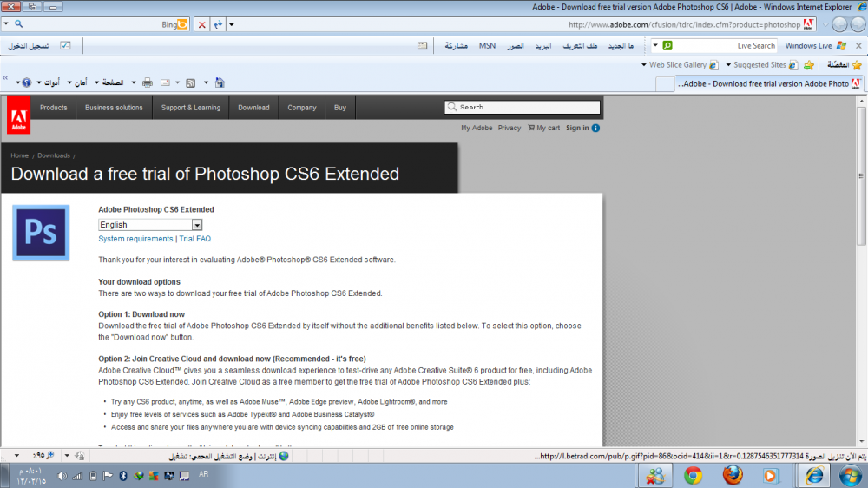Image resolution: width=868 pixels, height=488 pixels.
Task: Open the print options dropdown arrow
Action: tap(134, 82)
